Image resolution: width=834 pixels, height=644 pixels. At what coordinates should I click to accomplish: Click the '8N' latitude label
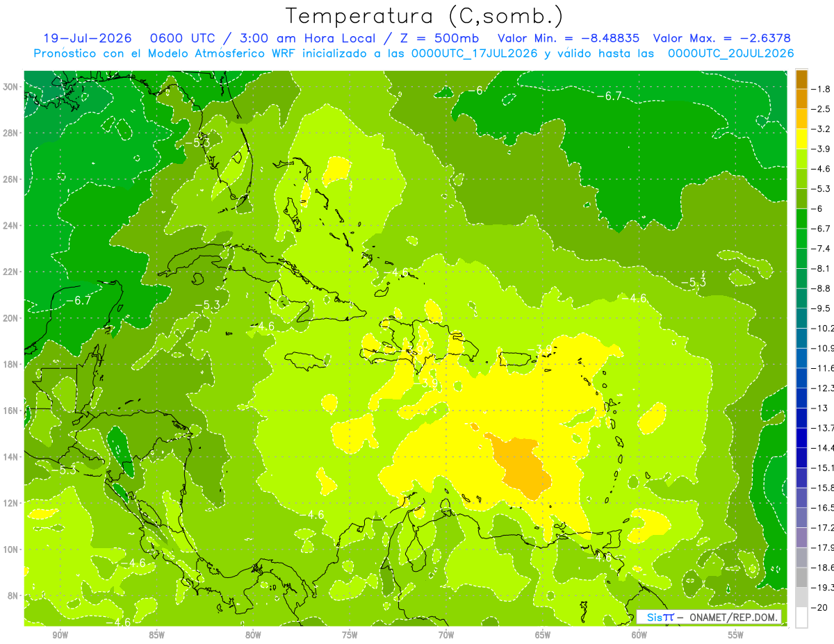14,595
